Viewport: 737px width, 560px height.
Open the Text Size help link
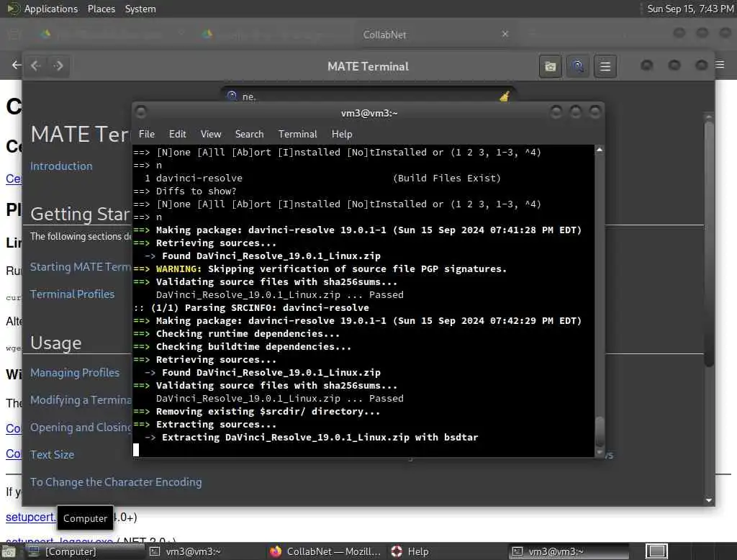pyautogui.click(x=52, y=454)
